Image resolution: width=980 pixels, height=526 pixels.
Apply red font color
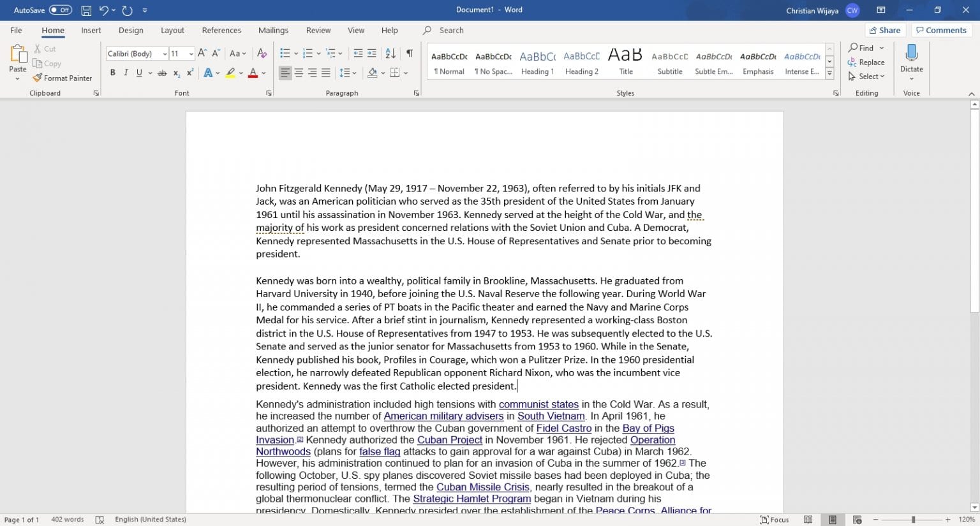(253, 73)
